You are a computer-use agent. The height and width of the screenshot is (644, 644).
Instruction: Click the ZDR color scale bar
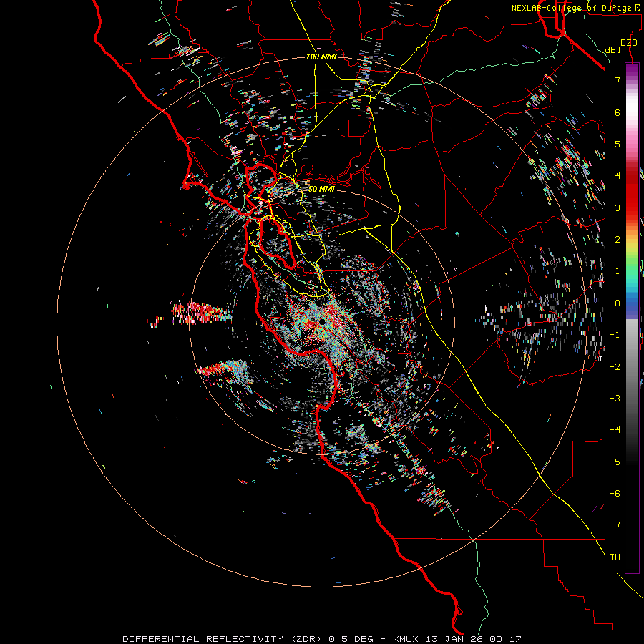click(x=632, y=318)
